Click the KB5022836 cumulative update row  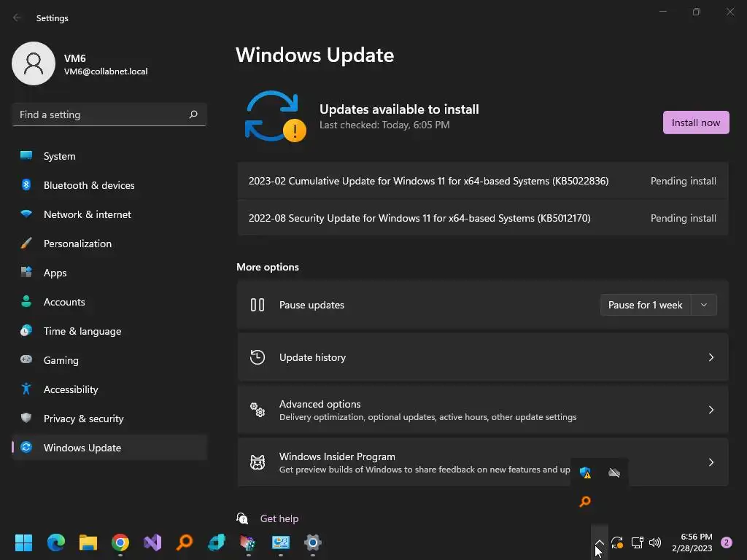(x=483, y=181)
